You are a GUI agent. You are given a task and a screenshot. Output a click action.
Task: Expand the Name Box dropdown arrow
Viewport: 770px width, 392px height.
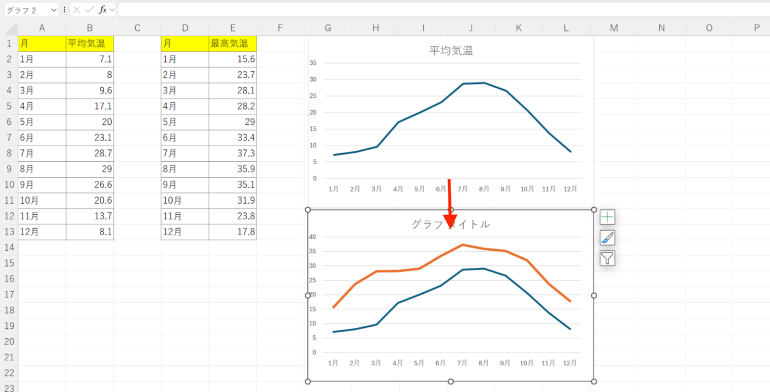[53, 9]
